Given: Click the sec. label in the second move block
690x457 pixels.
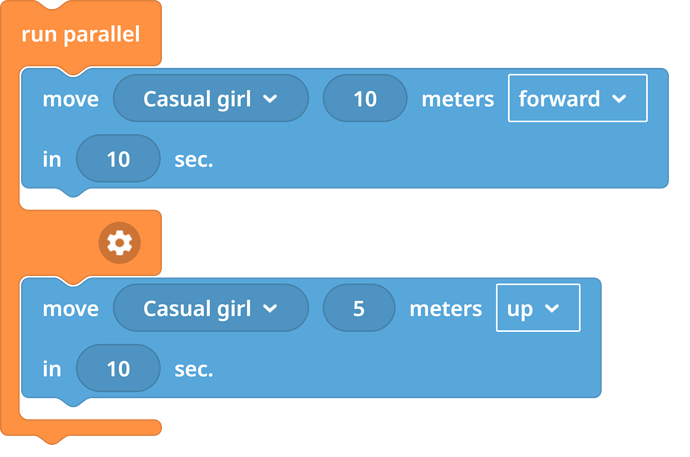Looking at the screenshot, I should pos(194,369).
